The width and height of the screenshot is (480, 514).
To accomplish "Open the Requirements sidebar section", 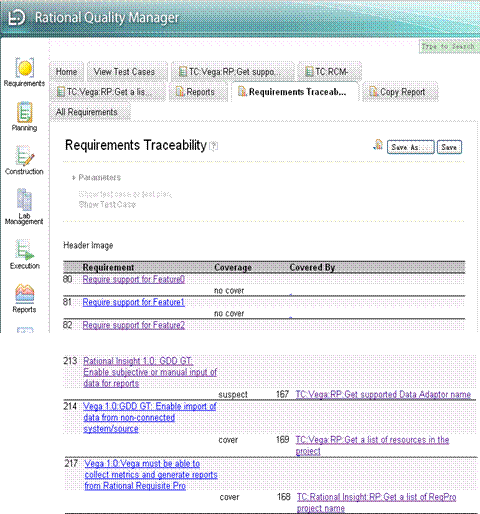I will coord(24,72).
